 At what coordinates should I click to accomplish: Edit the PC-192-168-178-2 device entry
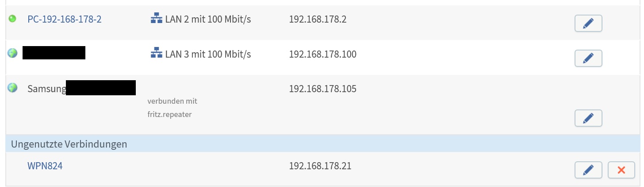[x=588, y=23]
